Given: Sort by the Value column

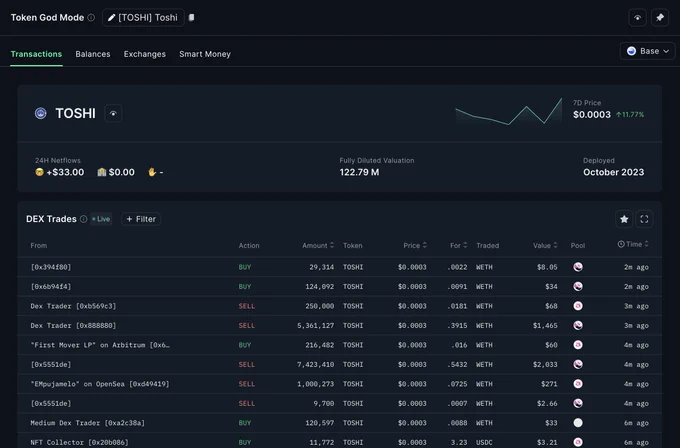Looking at the screenshot, I should click(x=545, y=245).
